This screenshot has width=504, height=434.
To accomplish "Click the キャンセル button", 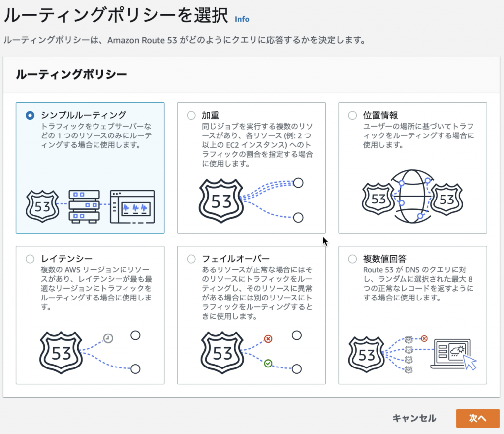I will tap(414, 418).
